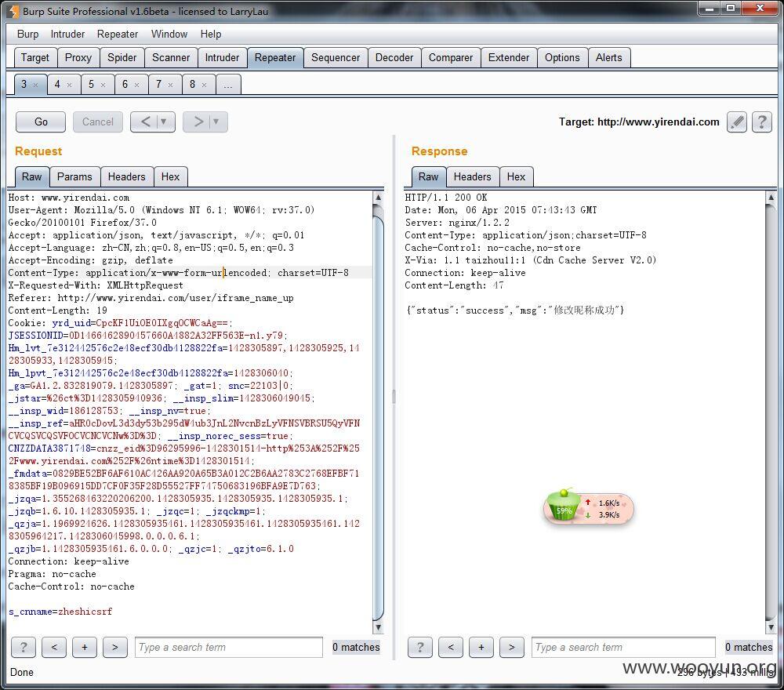This screenshot has height=690, width=784.
Task: Go to next match in request search
Action: click(115, 647)
